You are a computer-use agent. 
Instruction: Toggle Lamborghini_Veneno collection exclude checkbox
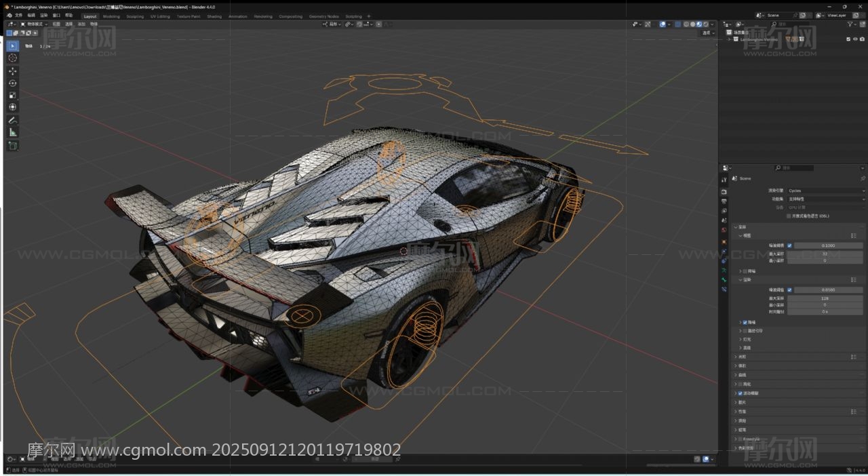848,39
